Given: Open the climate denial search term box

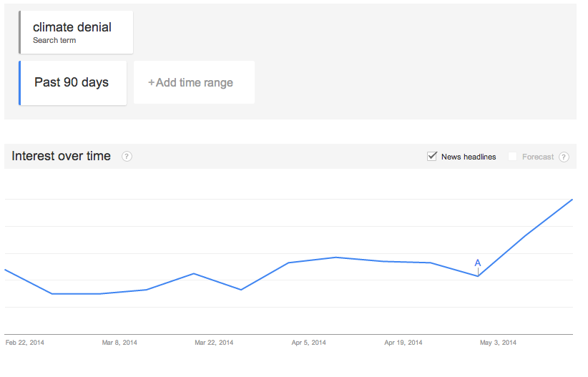Looking at the screenshot, I should pos(76,32).
